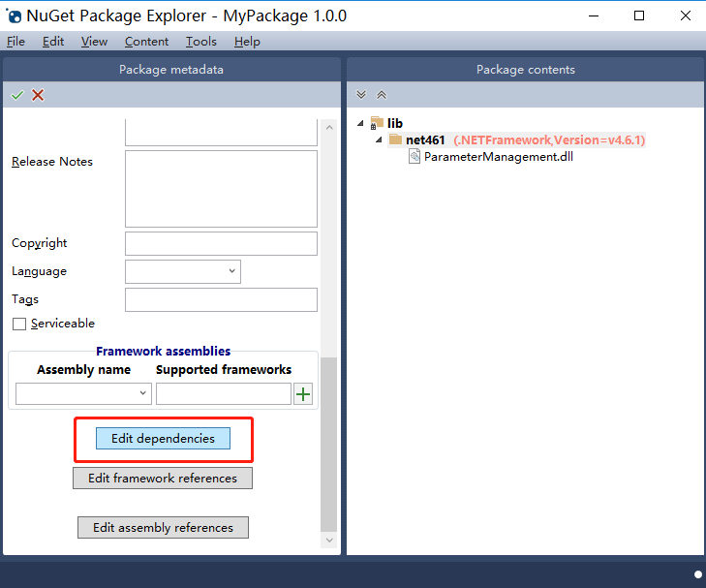The height and width of the screenshot is (588, 706).
Task: Click Edit dependencies button
Action: tap(163, 438)
